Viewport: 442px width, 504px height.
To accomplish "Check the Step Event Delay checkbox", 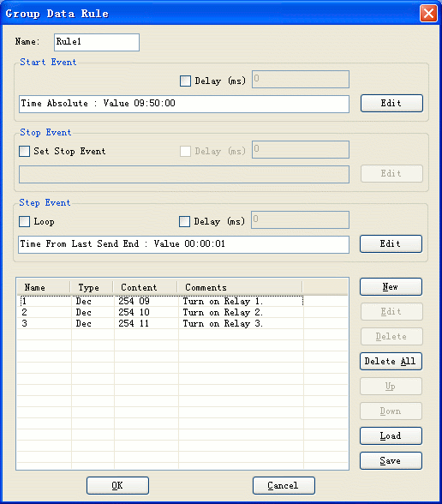I will [184, 221].
